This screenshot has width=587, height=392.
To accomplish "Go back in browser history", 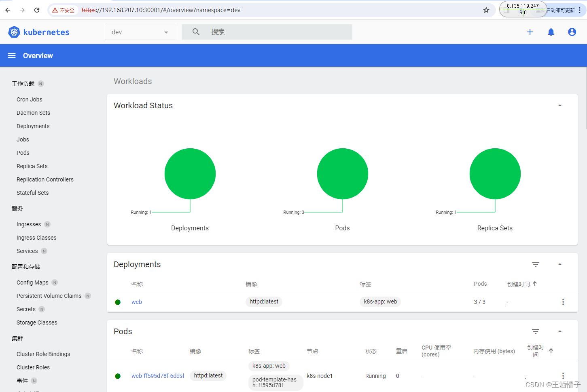I will [8, 10].
